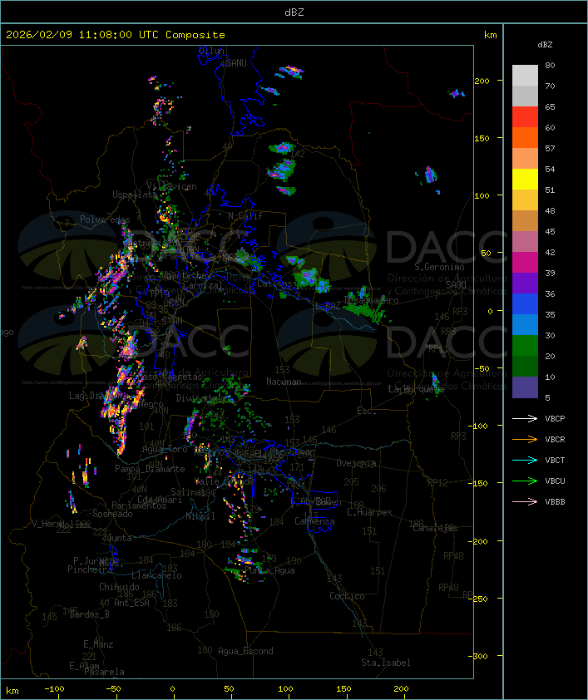
Task: Click the Nihuil map label
Action: click(x=200, y=516)
